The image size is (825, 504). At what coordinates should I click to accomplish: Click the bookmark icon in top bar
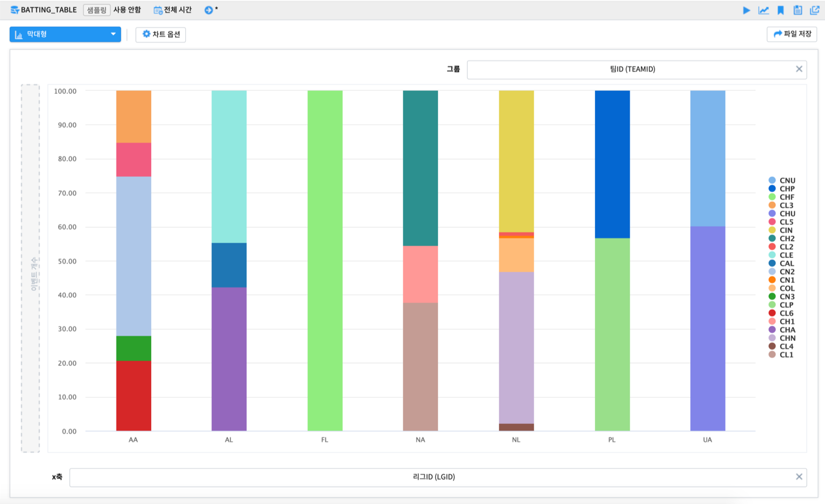click(781, 10)
